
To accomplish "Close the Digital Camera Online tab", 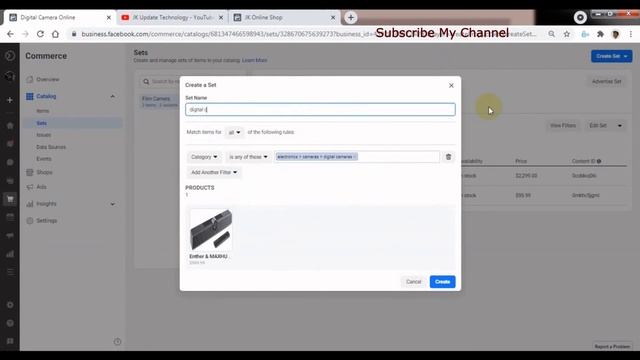I will [109, 18].
